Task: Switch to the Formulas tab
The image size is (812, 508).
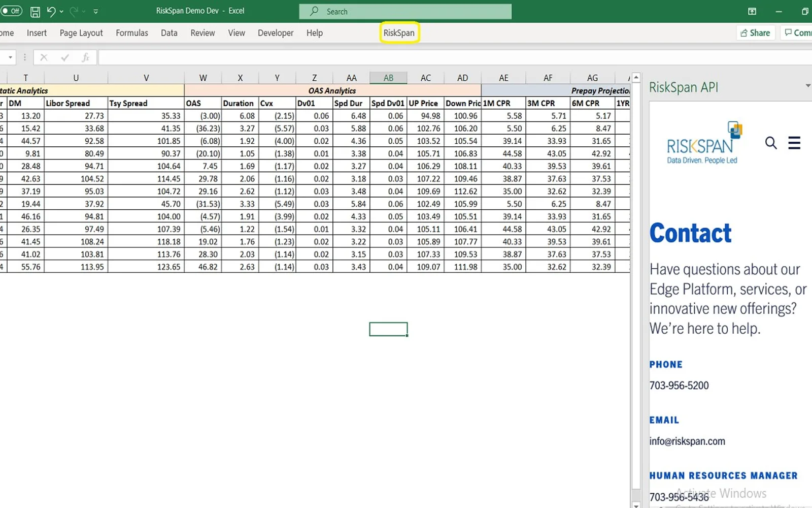Action: [x=132, y=33]
